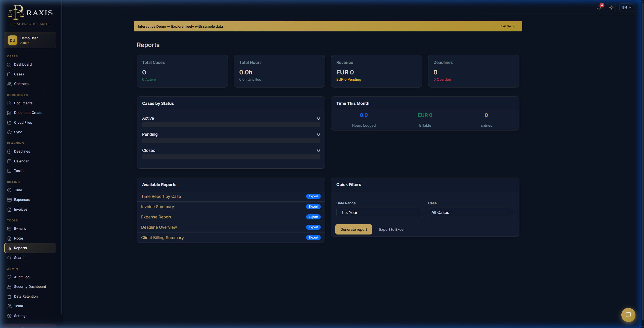Click the Deadlines summary card

click(x=473, y=71)
